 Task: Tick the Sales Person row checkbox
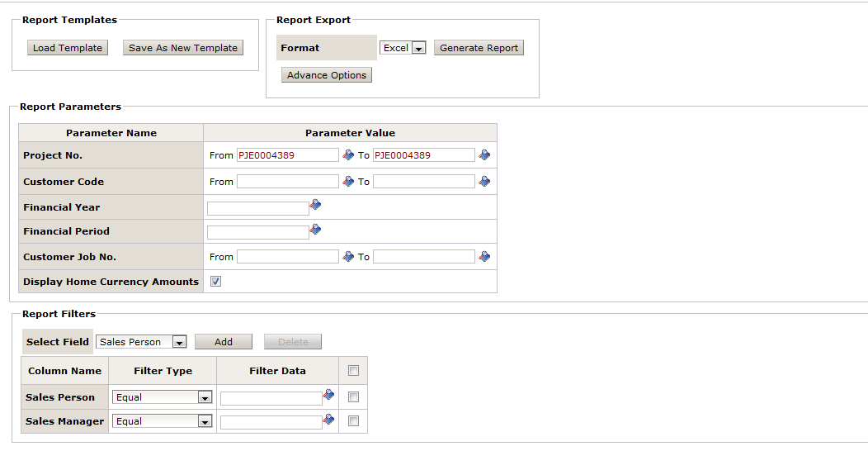pos(353,396)
